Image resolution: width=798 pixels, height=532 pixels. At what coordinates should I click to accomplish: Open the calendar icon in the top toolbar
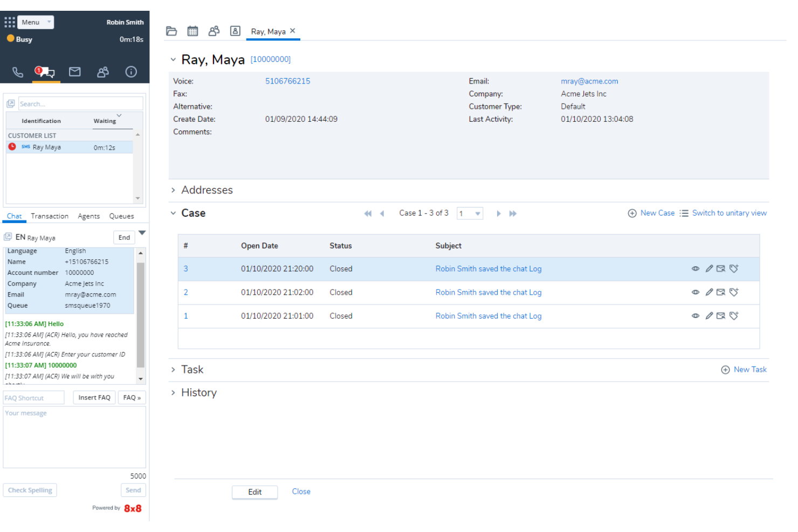(x=192, y=31)
